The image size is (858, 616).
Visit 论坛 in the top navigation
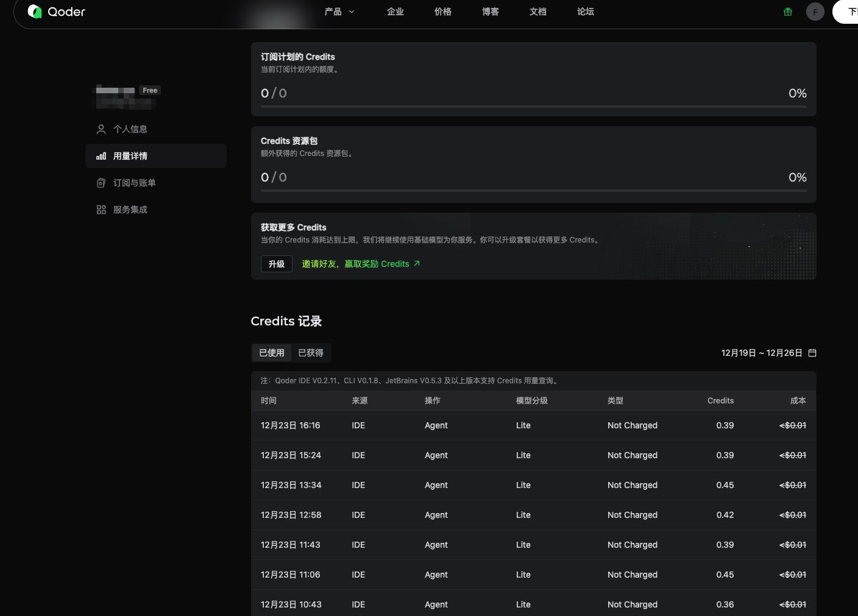pyautogui.click(x=586, y=12)
